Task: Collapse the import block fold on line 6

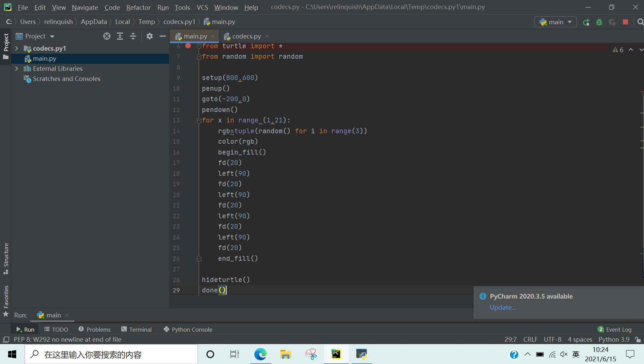Action: click(x=199, y=46)
